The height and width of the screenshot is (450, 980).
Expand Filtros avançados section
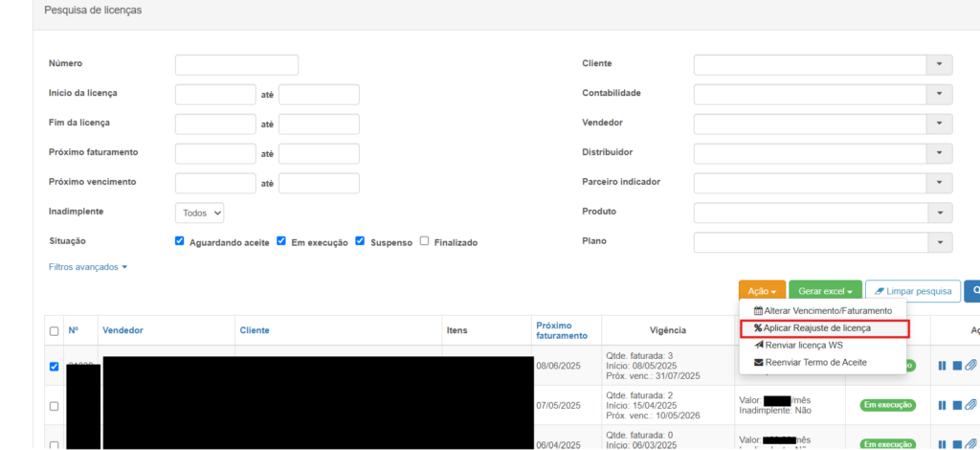(87, 267)
